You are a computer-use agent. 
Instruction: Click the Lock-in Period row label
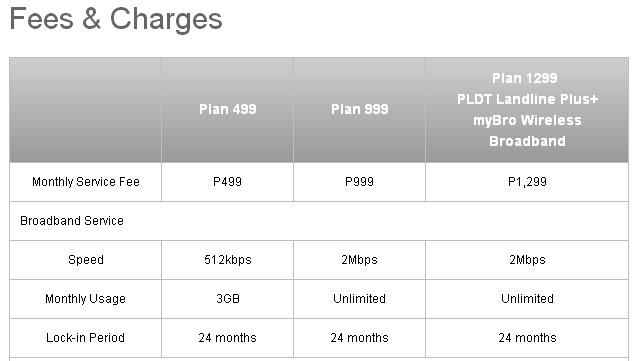[x=85, y=338]
